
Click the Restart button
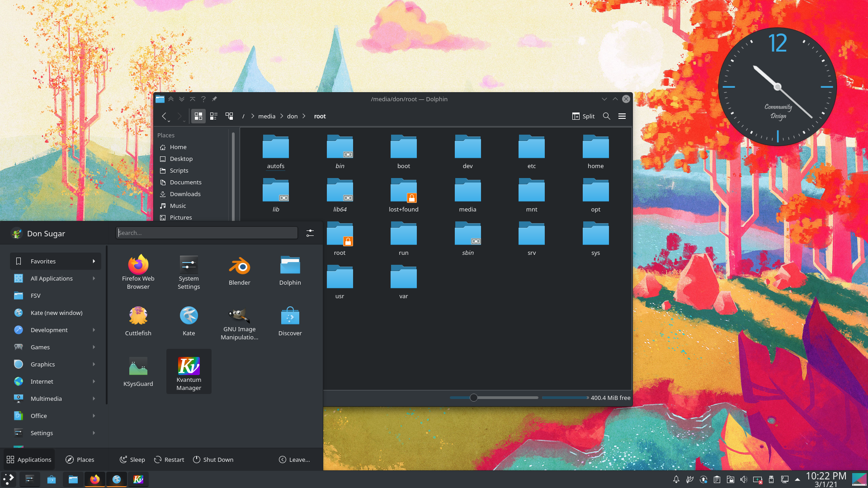[x=169, y=460]
